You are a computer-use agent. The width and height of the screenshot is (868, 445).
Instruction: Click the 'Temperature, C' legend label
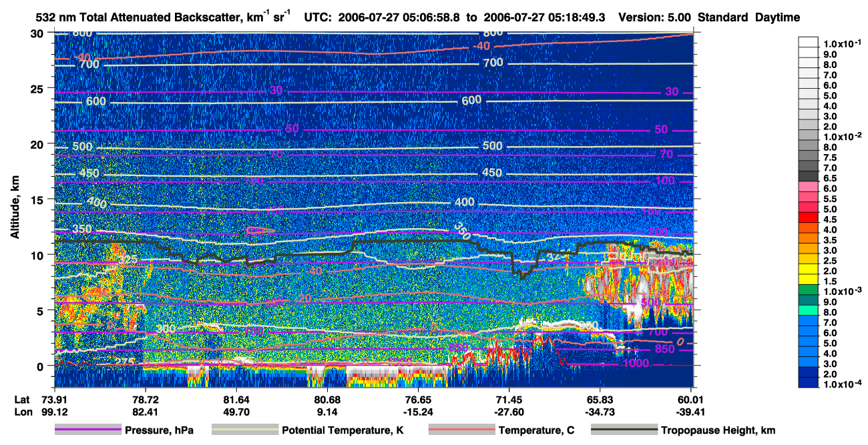[x=536, y=431]
